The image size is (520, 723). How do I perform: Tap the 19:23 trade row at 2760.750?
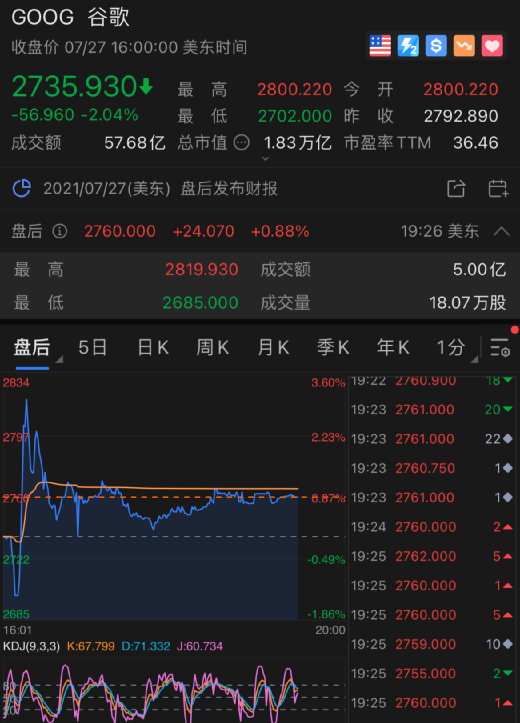[x=432, y=468]
